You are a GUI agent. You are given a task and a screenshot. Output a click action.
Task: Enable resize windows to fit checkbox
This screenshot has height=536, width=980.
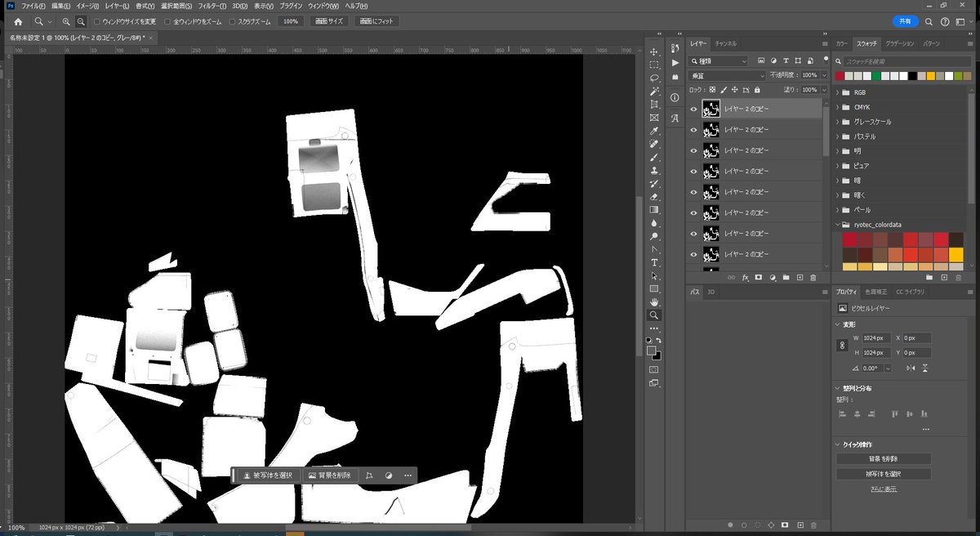tap(97, 21)
